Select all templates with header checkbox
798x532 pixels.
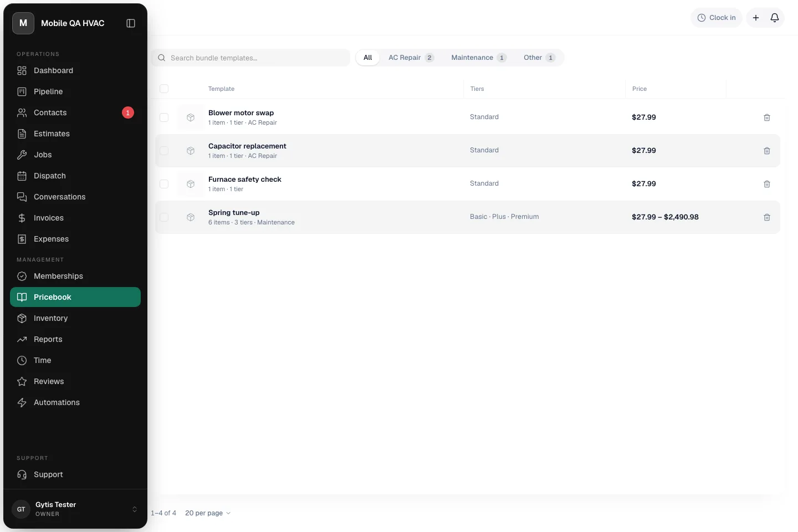coord(164,89)
